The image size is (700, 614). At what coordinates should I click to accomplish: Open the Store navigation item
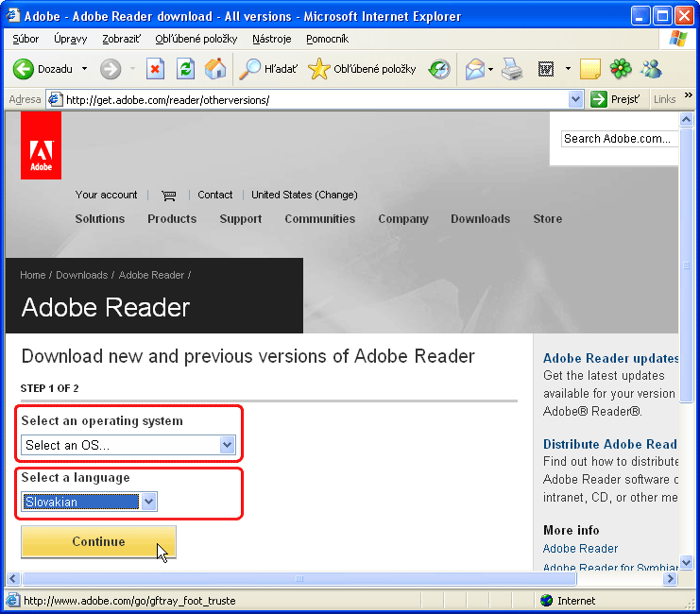tap(548, 219)
